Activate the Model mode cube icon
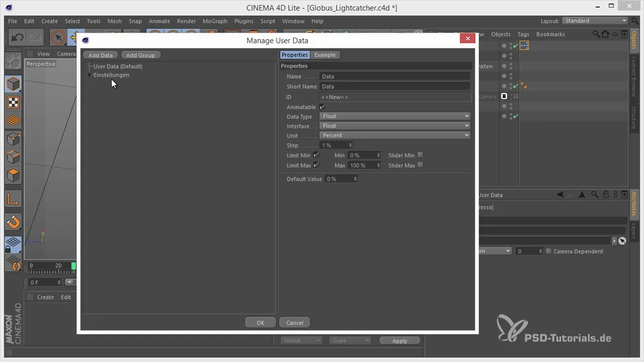 (x=13, y=84)
